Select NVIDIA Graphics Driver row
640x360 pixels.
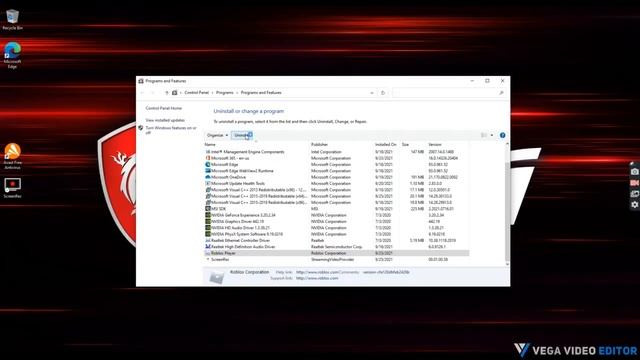click(x=336, y=221)
